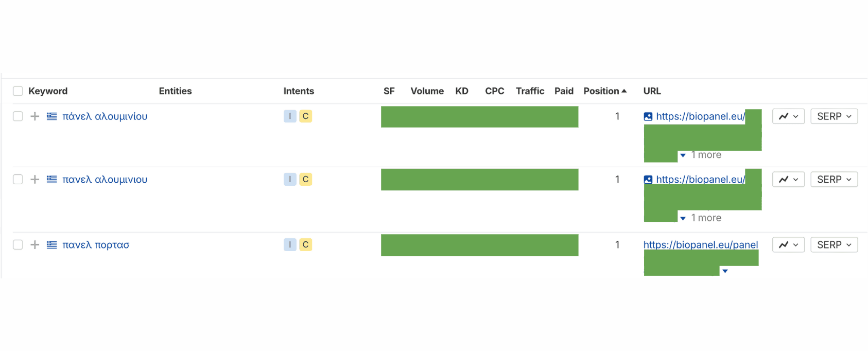Click the image icon before first biopanel URL

pos(648,117)
